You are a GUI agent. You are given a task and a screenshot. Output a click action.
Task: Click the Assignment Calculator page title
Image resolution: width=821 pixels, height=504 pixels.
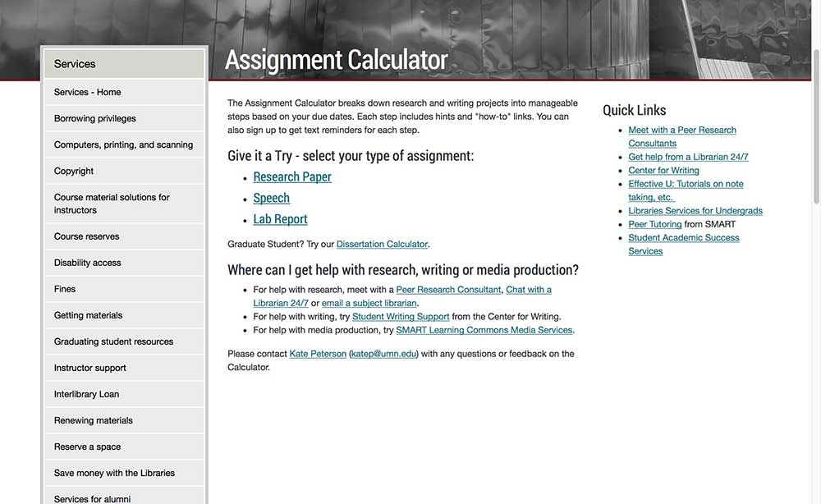click(x=336, y=60)
